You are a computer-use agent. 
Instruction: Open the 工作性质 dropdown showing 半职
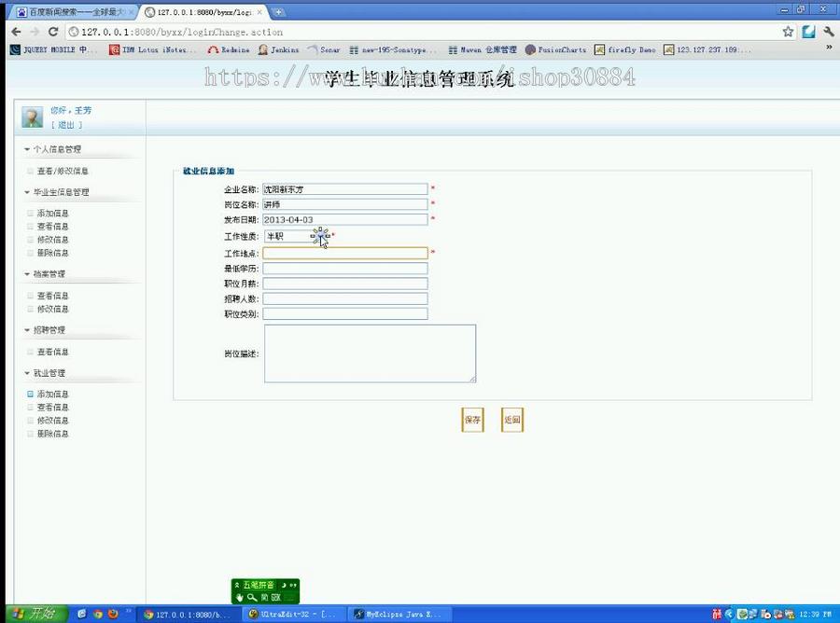click(x=297, y=236)
